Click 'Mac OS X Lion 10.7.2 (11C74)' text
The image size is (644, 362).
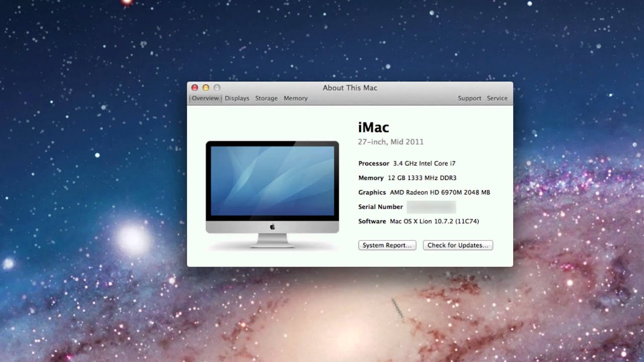pos(434,221)
